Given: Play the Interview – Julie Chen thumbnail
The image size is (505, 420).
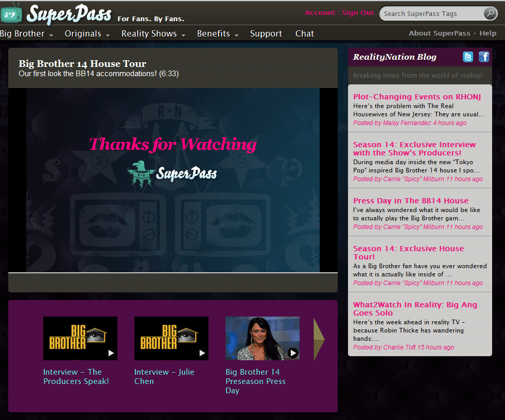Looking at the screenshot, I should [x=171, y=338].
